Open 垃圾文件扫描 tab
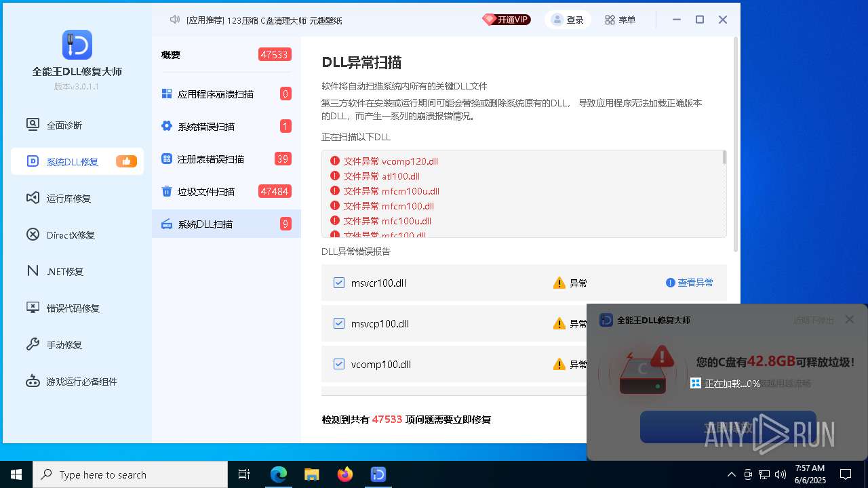 coord(226,192)
